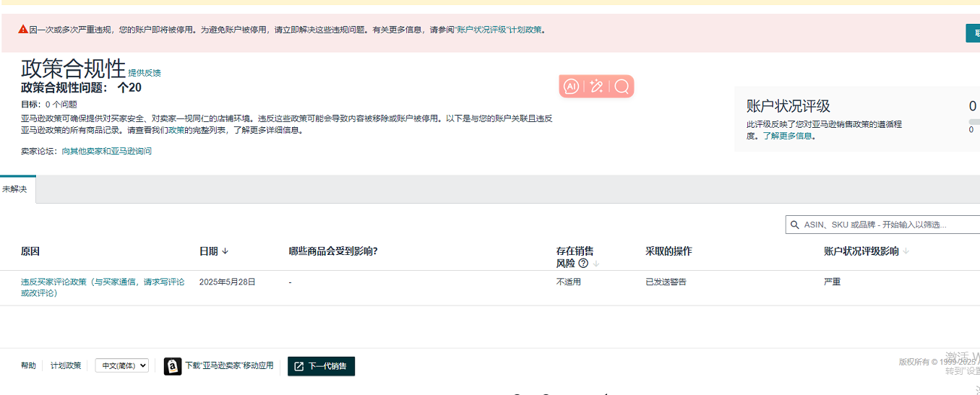
Task: Click the 2025年5月28日 date cell
Action: click(227, 282)
